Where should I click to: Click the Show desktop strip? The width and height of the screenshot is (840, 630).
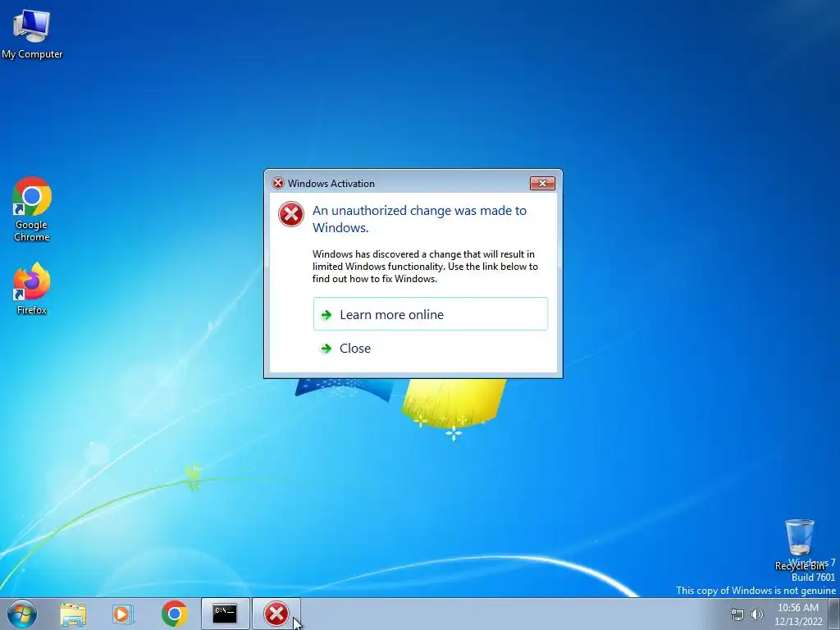point(834,614)
